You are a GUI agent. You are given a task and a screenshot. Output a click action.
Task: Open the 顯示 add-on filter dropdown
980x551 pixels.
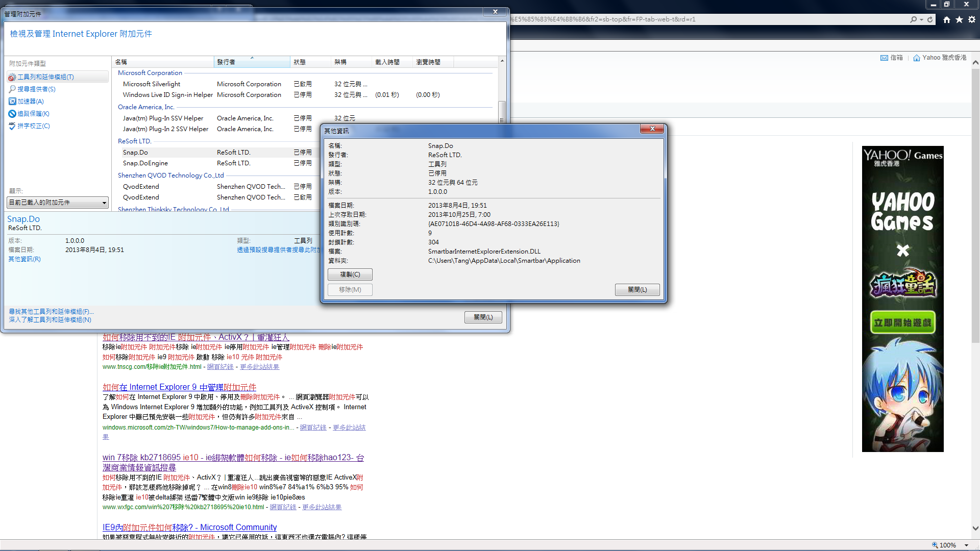(58, 203)
